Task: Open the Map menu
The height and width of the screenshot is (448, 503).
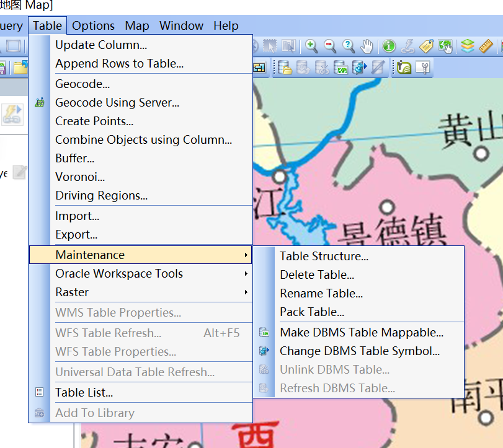Action: coord(137,25)
